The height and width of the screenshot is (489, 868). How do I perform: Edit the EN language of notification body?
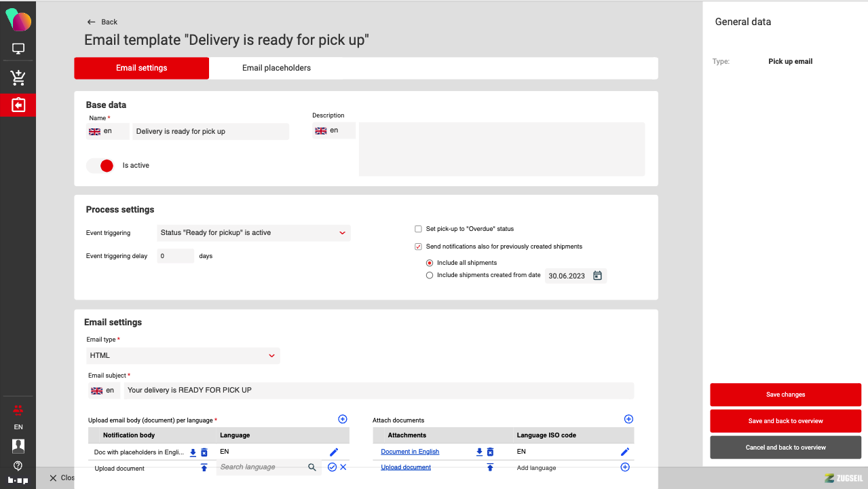click(334, 452)
